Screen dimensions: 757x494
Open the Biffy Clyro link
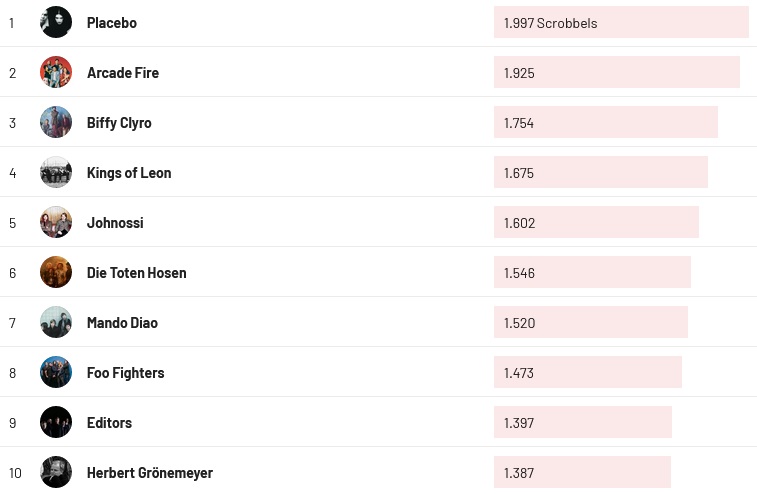pos(119,122)
